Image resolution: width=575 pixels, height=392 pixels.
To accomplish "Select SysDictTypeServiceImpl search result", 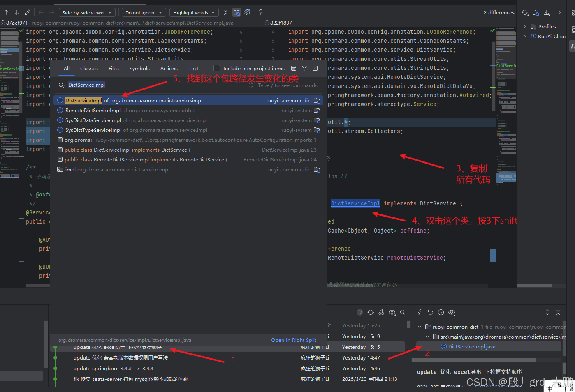I will click(188, 130).
